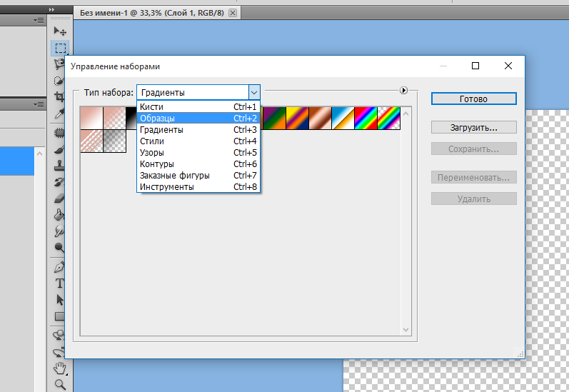
Task: Select the Pen tool
Action: coord(60,267)
